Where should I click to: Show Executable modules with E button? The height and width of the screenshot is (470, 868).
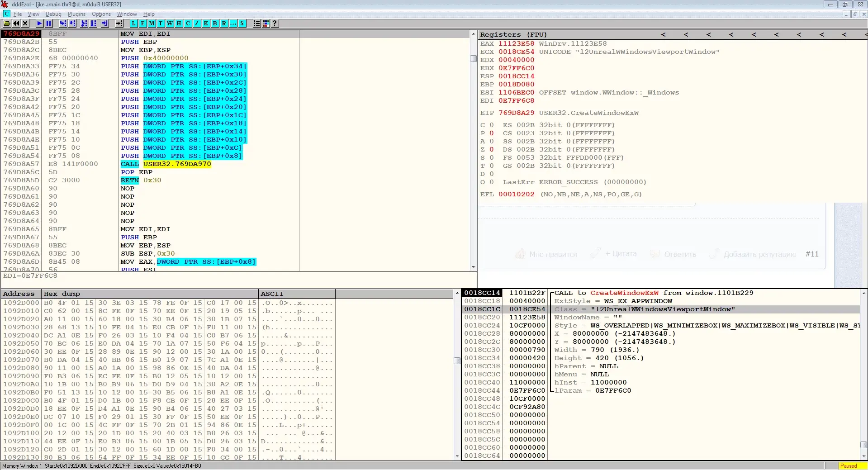[143, 24]
